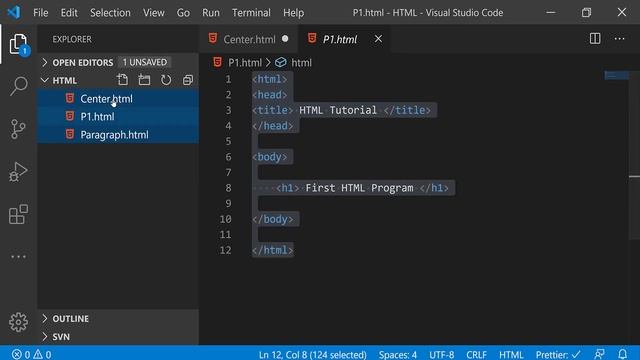Collapse the HTML folder section
640x360 pixels.
tap(64, 80)
